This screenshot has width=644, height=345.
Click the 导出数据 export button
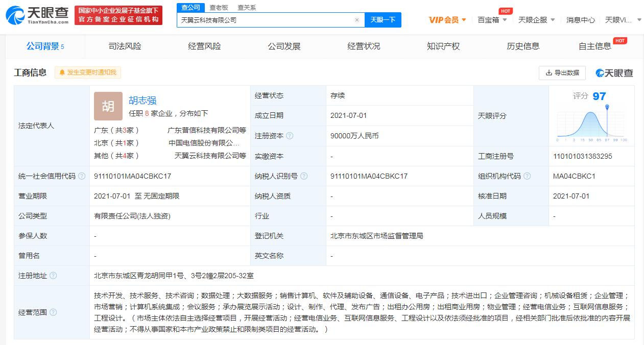tap(562, 73)
